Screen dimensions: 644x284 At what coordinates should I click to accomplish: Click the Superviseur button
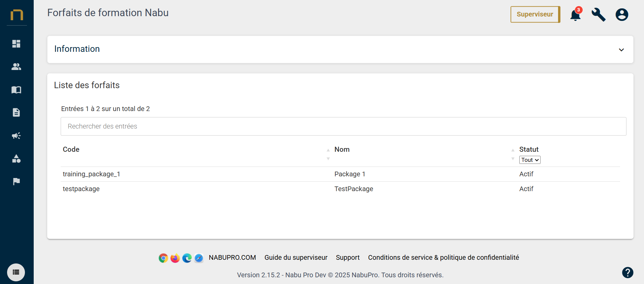535,14
